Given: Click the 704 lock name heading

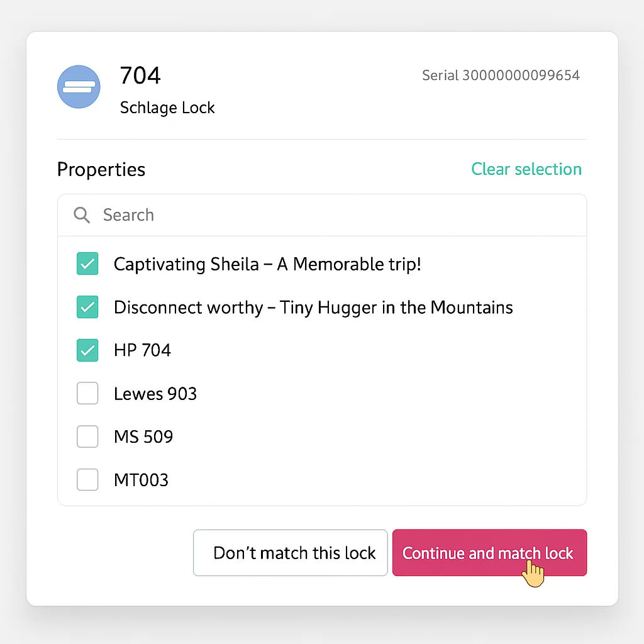Looking at the screenshot, I should click(x=140, y=75).
